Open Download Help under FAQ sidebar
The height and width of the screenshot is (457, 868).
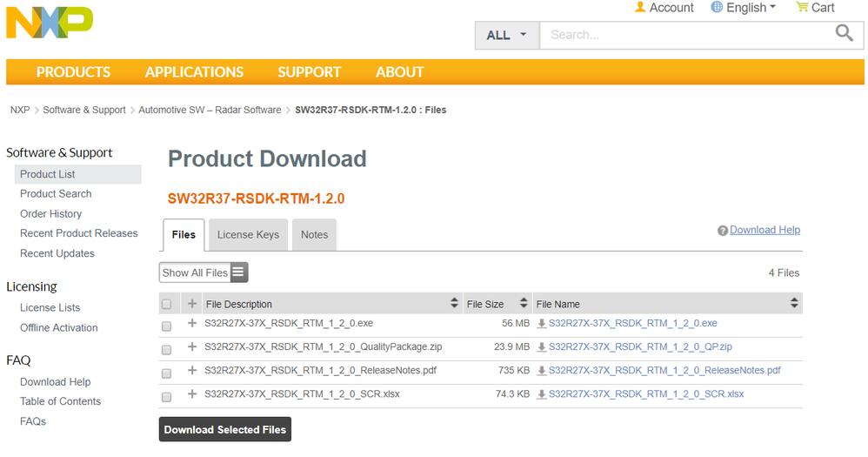[x=56, y=381]
